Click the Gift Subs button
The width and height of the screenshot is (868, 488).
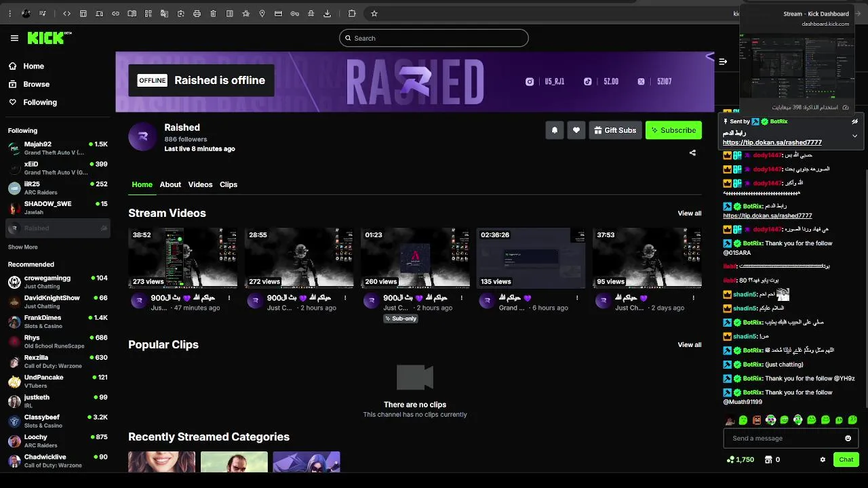coord(615,130)
